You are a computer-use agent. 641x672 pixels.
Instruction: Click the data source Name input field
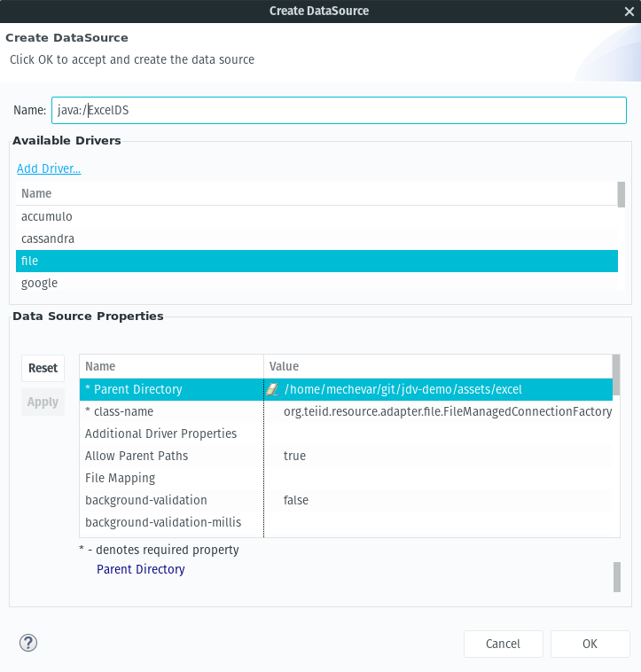coord(339,111)
